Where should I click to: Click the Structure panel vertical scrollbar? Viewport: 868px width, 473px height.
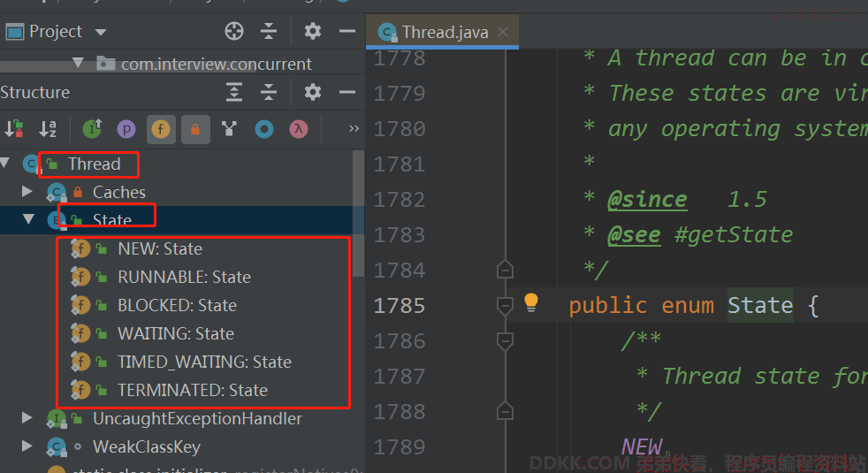coord(358,213)
